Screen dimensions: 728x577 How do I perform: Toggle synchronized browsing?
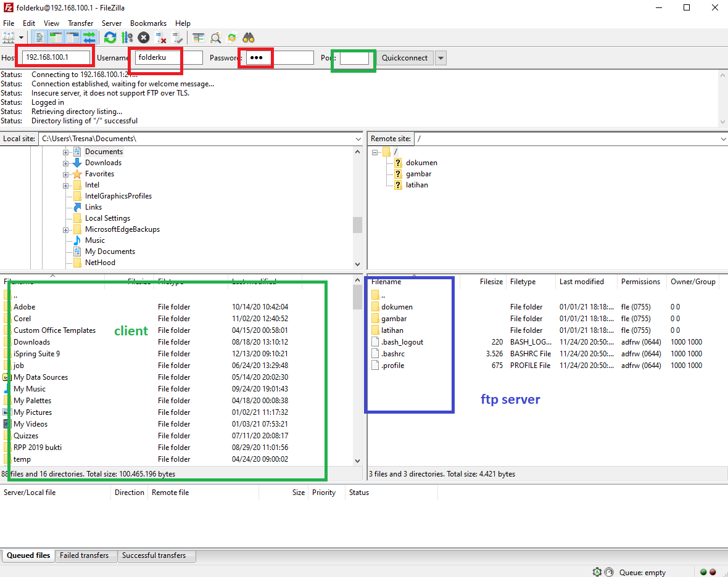232,38
